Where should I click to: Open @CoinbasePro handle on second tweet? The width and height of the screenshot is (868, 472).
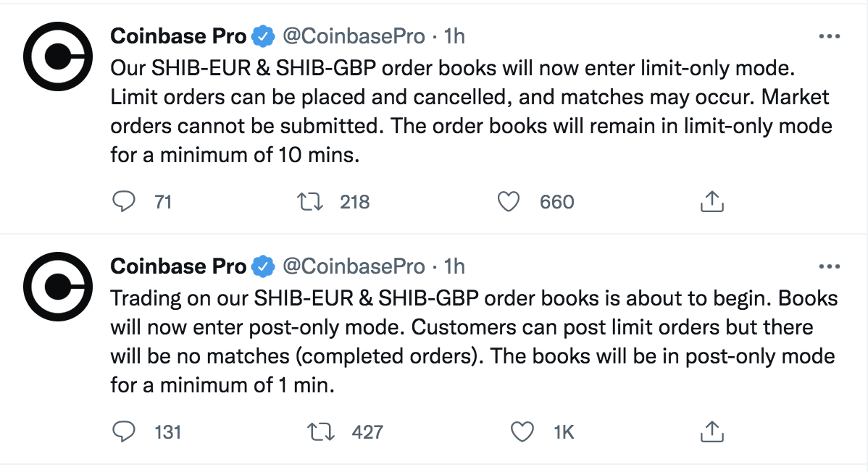coord(353,266)
